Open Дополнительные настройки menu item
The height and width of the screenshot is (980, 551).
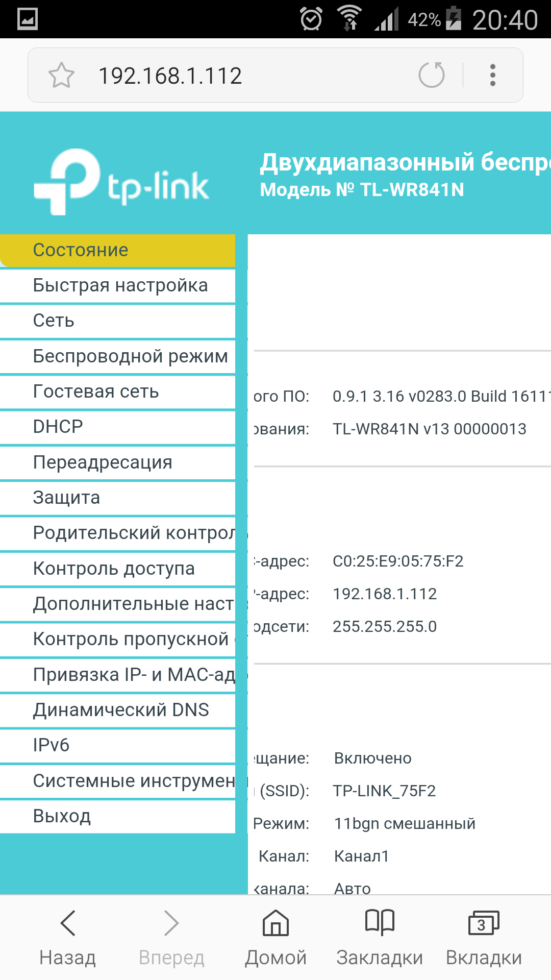[x=117, y=604]
